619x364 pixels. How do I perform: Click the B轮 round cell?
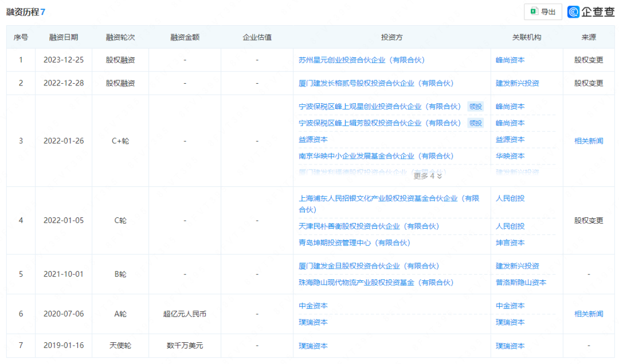pos(120,274)
